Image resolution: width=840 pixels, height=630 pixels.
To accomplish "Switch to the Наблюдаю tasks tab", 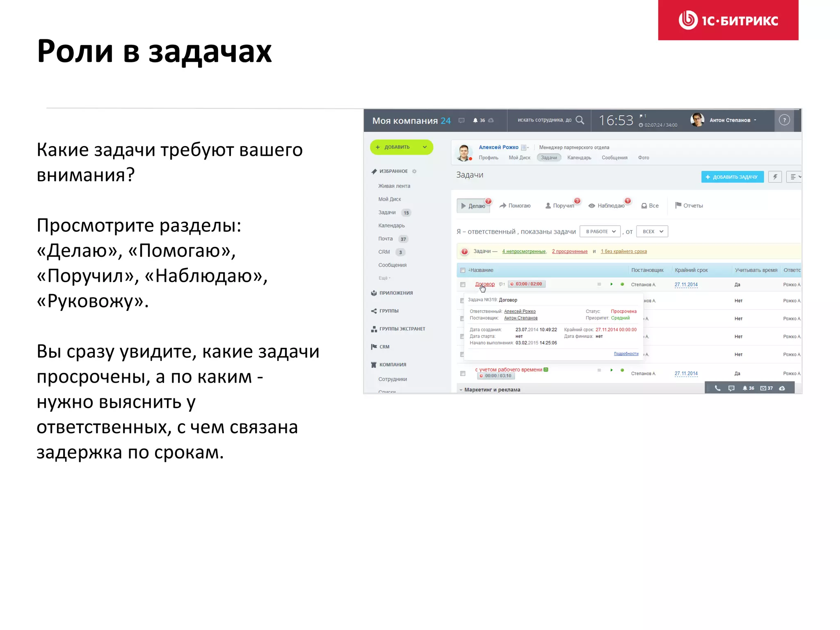I will pyautogui.click(x=607, y=206).
